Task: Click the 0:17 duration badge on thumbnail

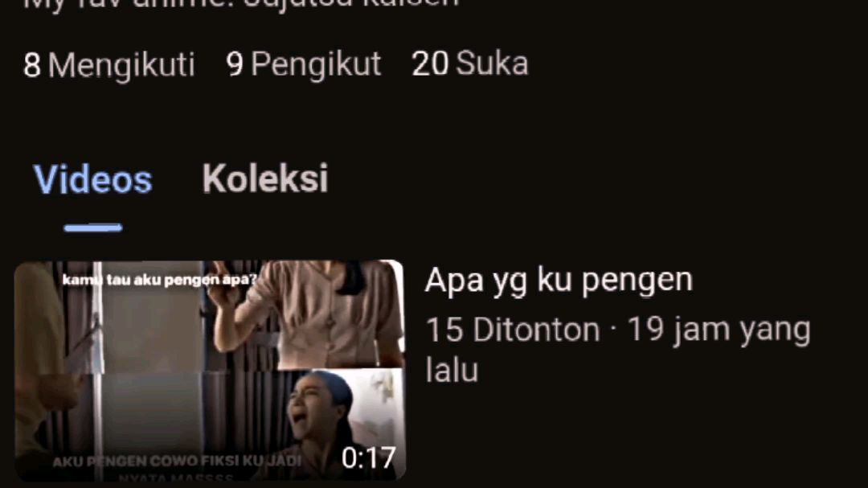Action: tap(369, 457)
